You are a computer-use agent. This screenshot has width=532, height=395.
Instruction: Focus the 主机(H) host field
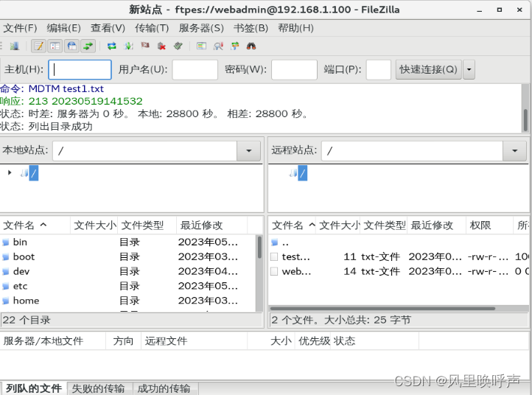click(x=80, y=69)
